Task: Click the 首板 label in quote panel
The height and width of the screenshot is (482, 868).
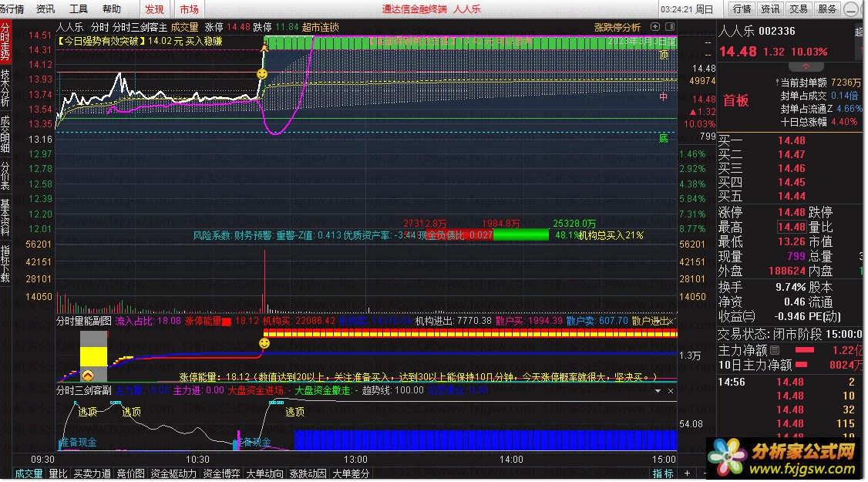Action: point(735,100)
